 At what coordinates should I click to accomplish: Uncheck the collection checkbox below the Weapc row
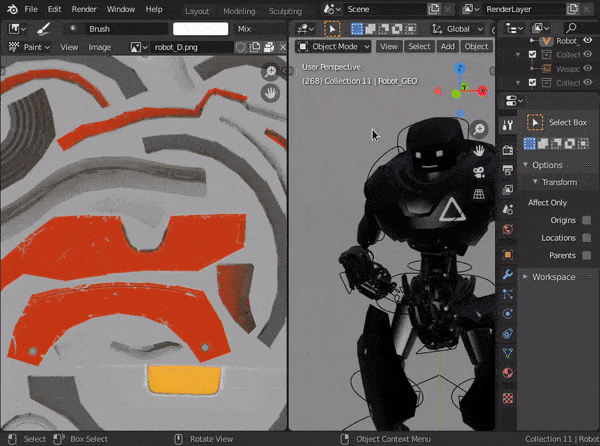coord(532,82)
